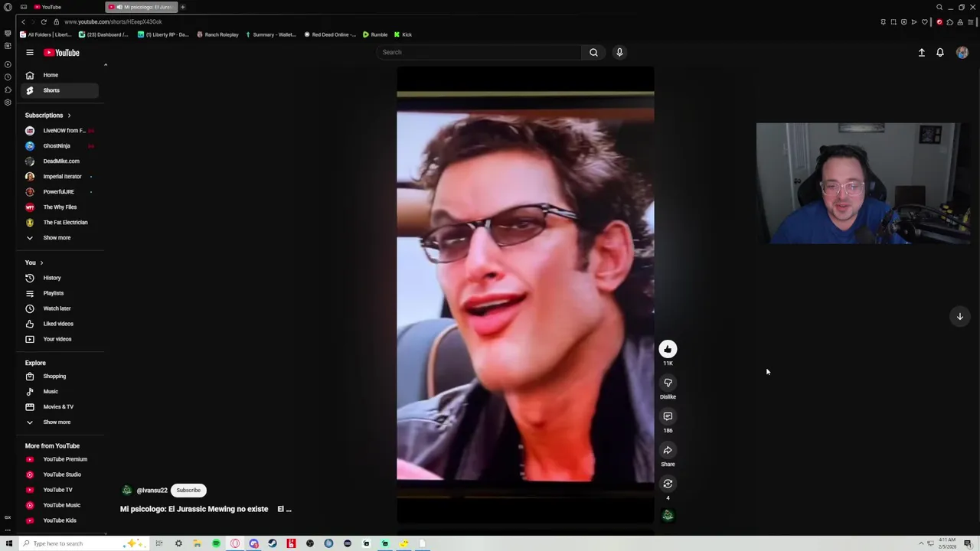The width and height of the screenshot is (980, 551).
Task: Open the Opera extensions cube icon
Action: point(949,21)
